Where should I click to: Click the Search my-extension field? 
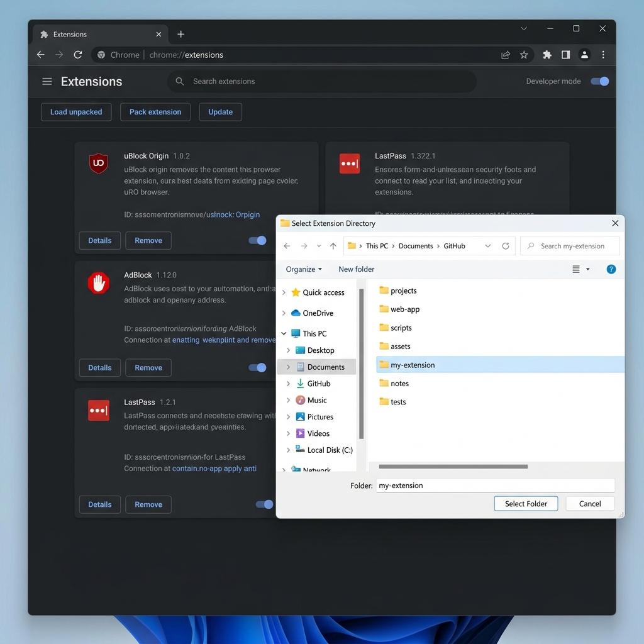click(570, 246)
